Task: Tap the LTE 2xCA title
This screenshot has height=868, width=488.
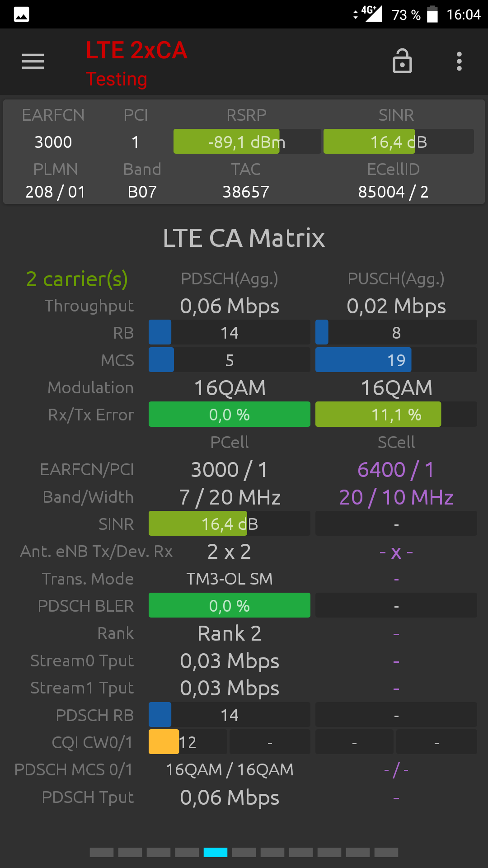Action: (136, 50)
